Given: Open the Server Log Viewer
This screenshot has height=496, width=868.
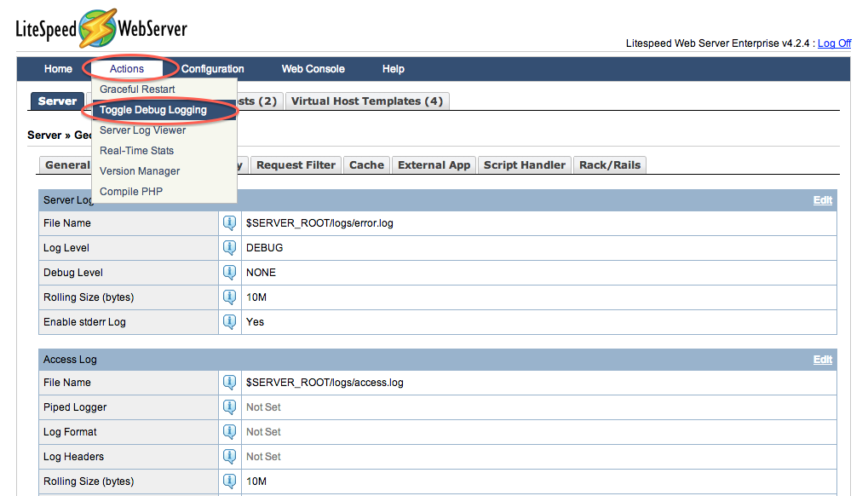Looking at the screenshot, I should (142, 130).
